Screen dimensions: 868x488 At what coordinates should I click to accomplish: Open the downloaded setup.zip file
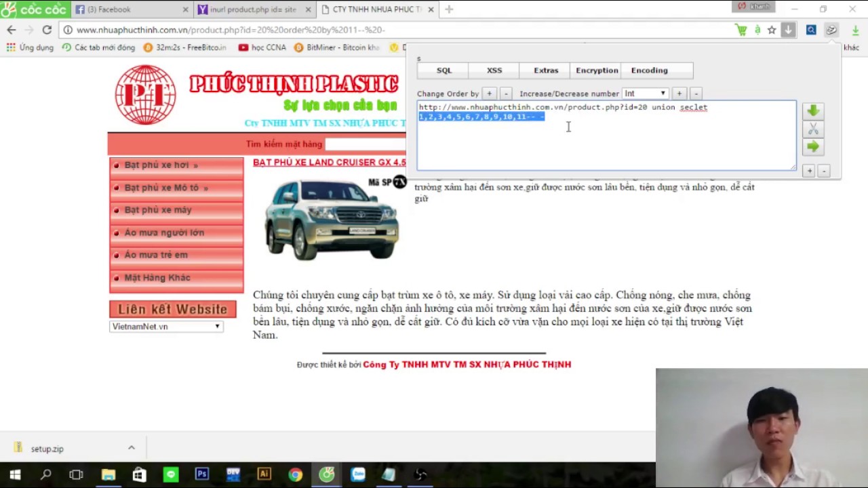(x=46, y=449)
